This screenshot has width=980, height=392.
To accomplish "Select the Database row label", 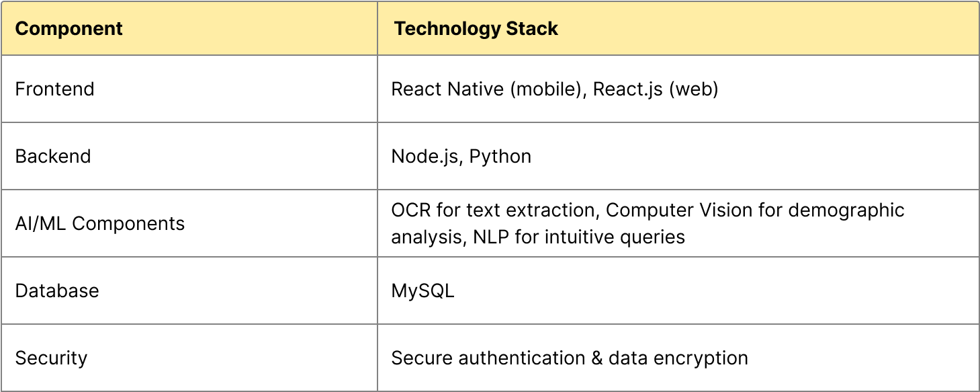I will [x=56, y=291].
